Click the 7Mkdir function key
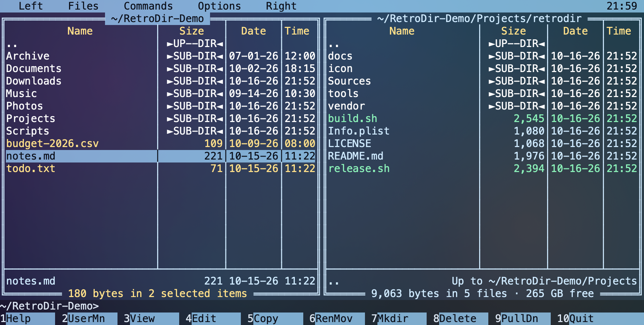 pyautogui.click(x=399, y=318)
